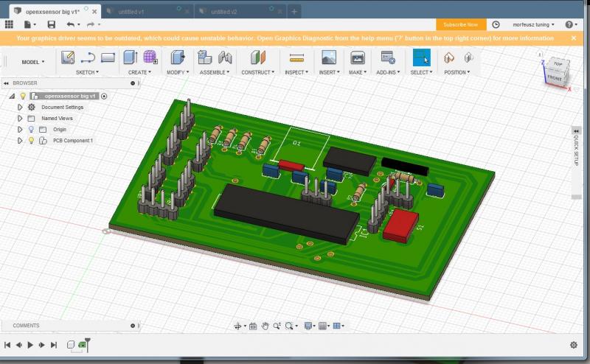Select the Extrude tool in Create
This screenshot has width=590, height=364.
click(130, 57)
